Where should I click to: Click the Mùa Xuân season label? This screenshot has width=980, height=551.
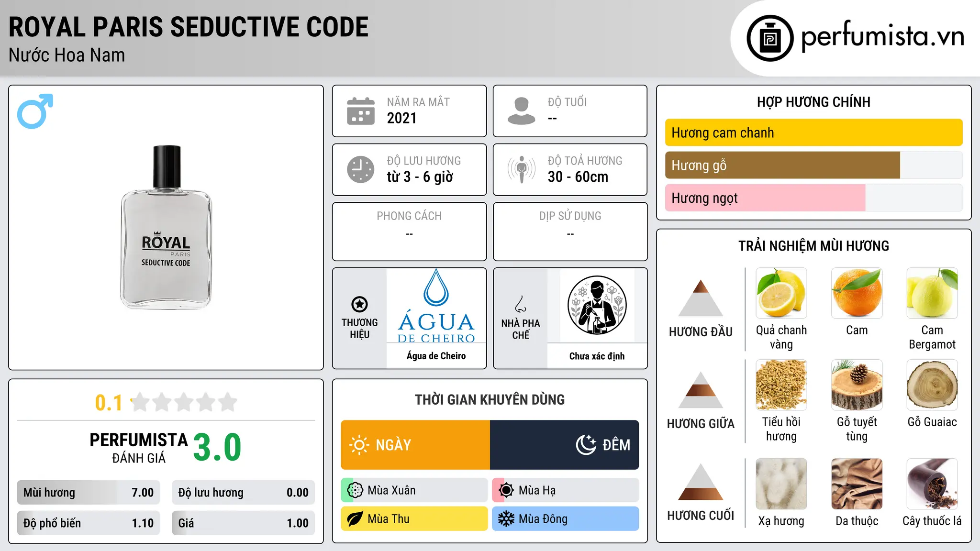pos(391,490)
